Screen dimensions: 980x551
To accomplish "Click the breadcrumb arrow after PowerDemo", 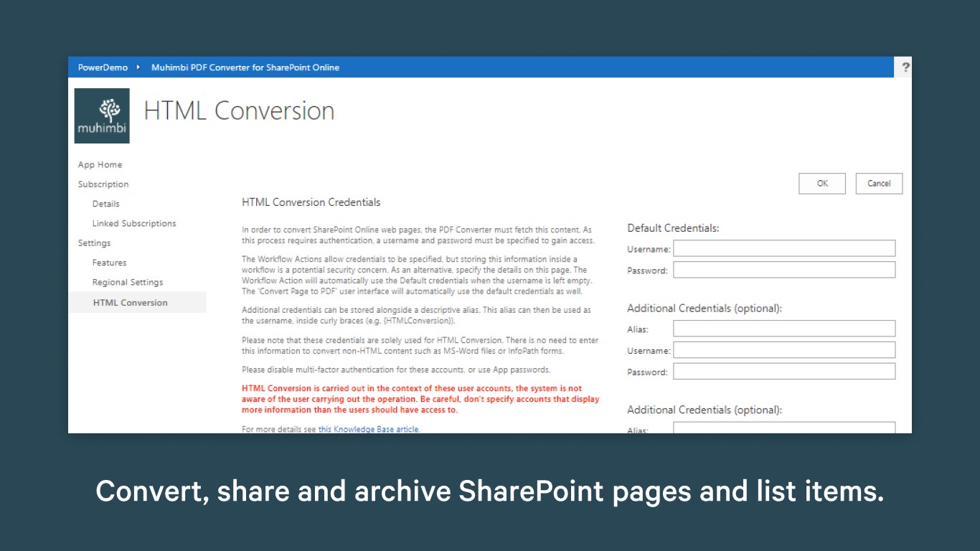I will click(x=138, y=67).
